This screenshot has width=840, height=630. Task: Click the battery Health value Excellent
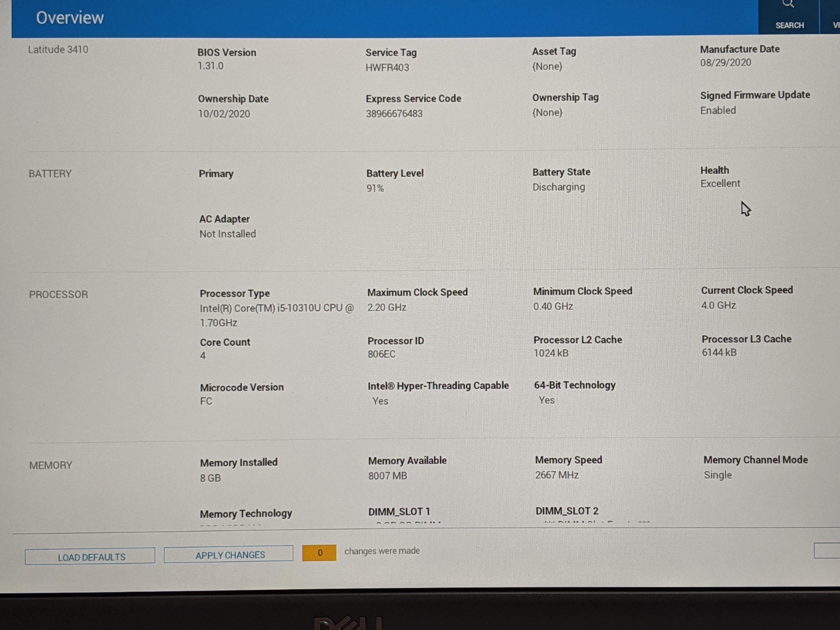720,183
